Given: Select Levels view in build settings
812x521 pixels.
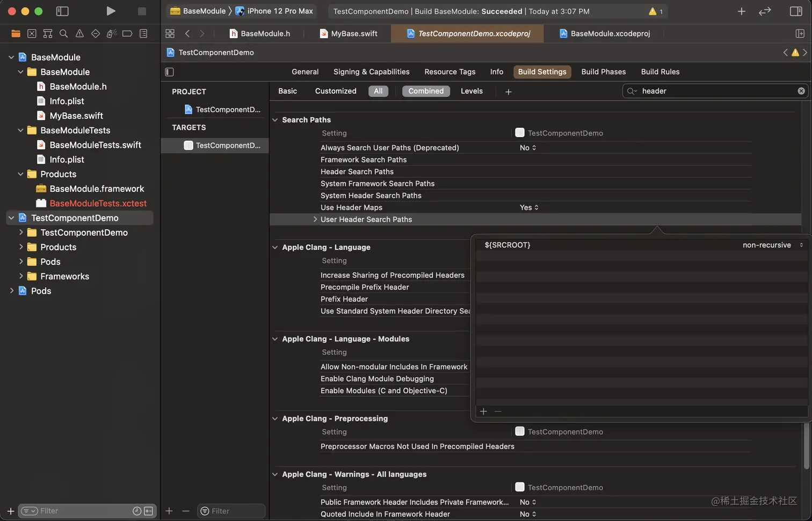Looking at the screenshot, I should (472, 91).
